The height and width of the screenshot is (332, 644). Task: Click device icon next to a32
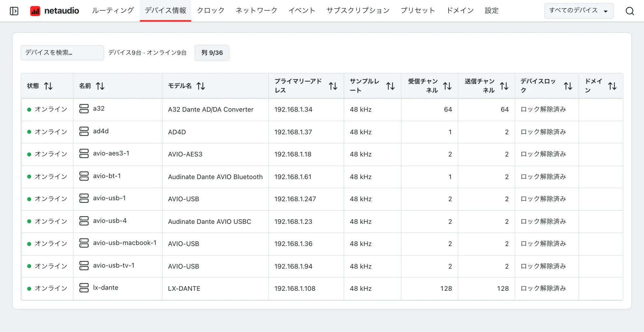(84, 109)
